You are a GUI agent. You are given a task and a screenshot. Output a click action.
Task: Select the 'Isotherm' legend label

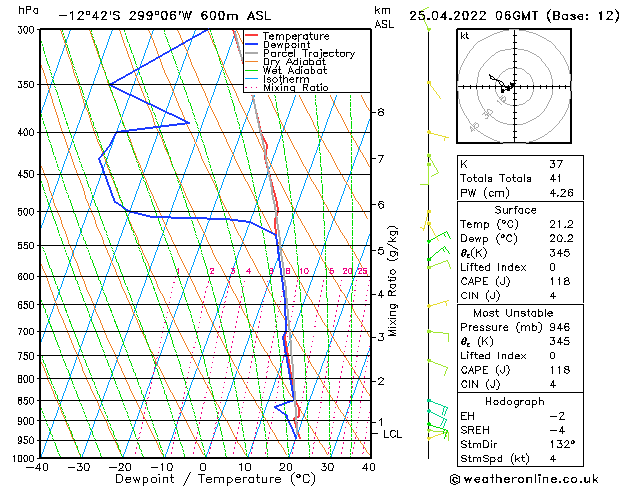(x=286, y=79)
